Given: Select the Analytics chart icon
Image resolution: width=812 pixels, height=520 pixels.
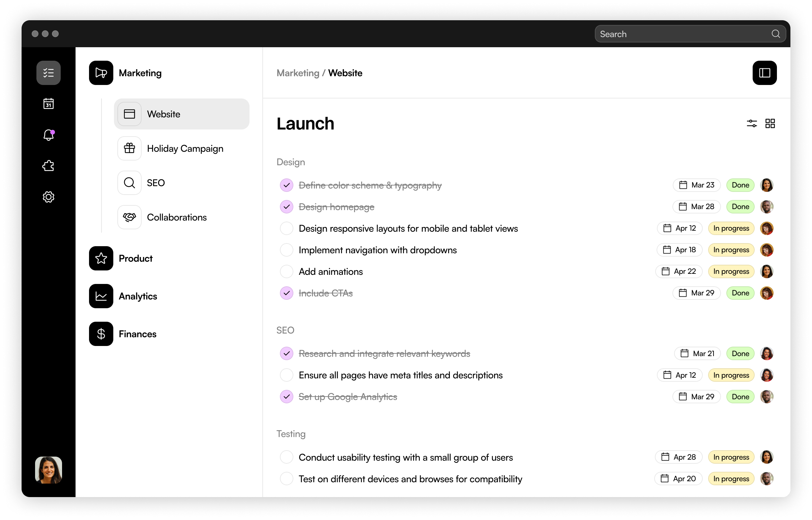Looking at the screenshot, I should point(100,296).
